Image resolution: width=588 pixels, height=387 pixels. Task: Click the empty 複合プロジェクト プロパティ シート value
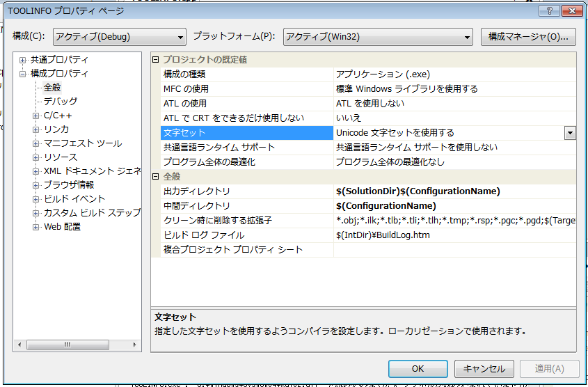pos(455,250)
